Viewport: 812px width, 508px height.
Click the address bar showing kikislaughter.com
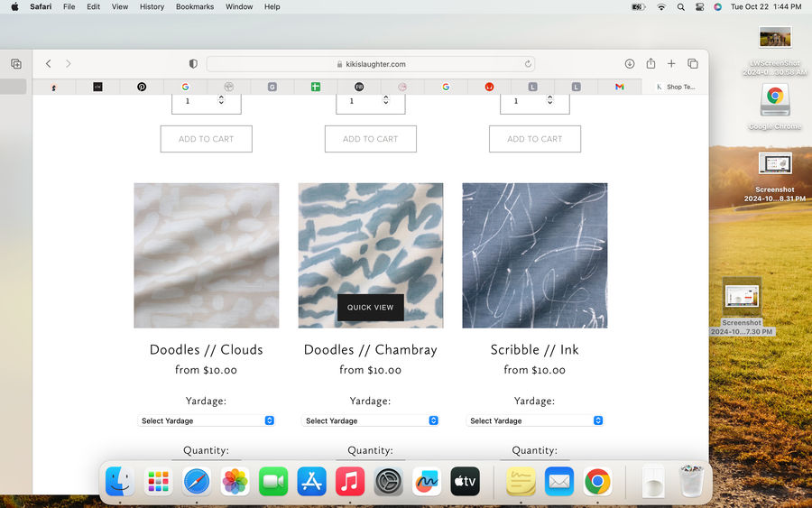[370, 64]
